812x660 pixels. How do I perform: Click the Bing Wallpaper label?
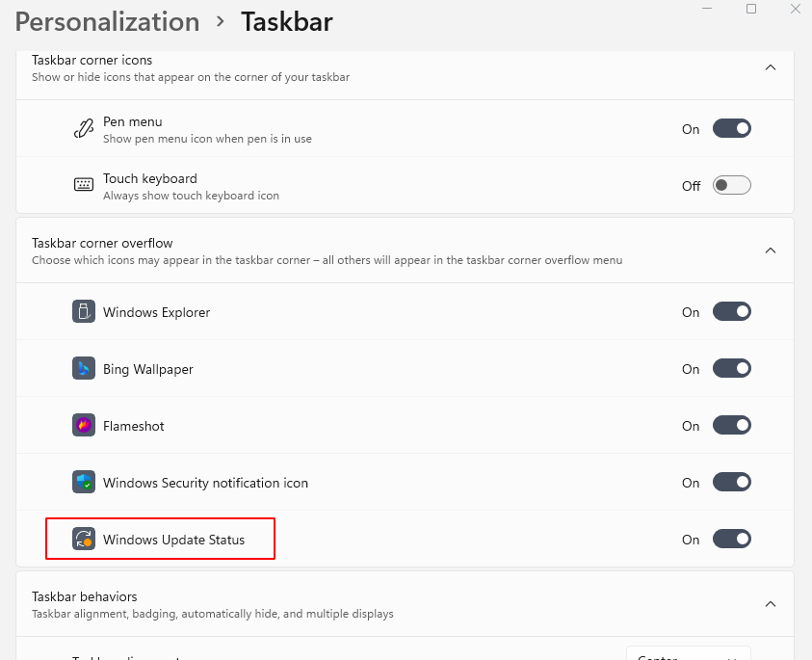(148, 369)
